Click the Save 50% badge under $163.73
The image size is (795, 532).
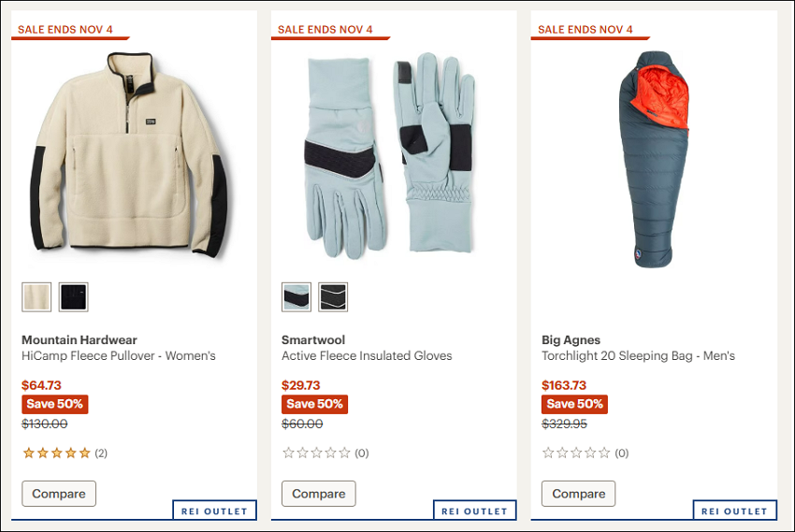pyautogui.click(x=574, y=404)
